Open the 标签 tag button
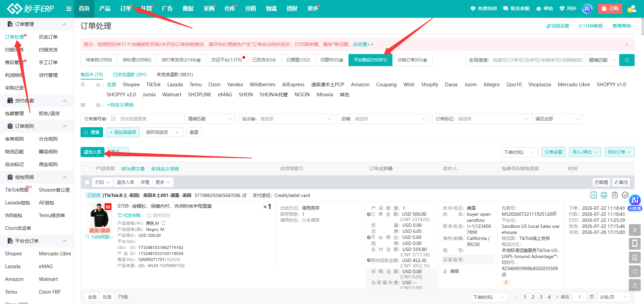This screenshot has height=304, width=644. coord(601,182)
